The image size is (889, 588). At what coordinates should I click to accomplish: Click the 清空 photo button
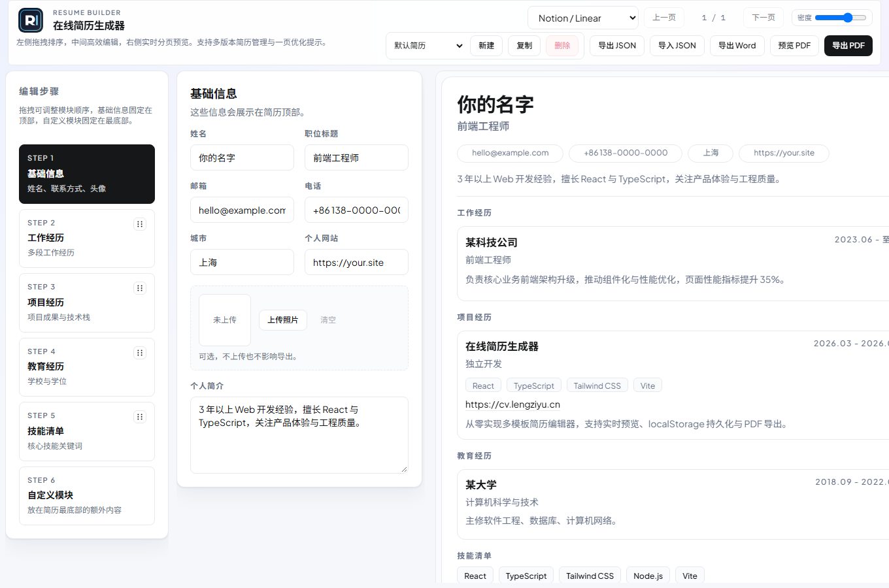coord(328,320)
